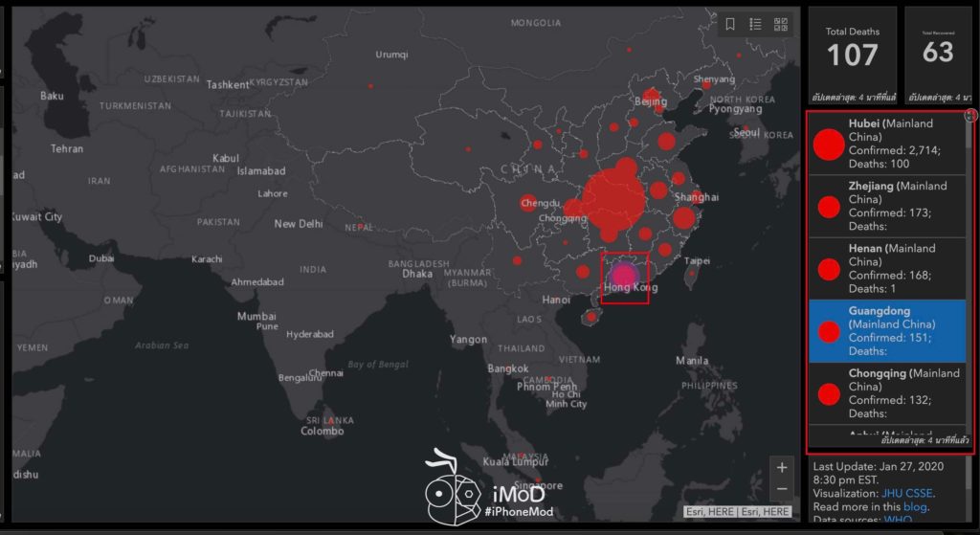The width and height of the screenshot is (980, 535).
Task: Open the WHO data source link
Action: 898,519
